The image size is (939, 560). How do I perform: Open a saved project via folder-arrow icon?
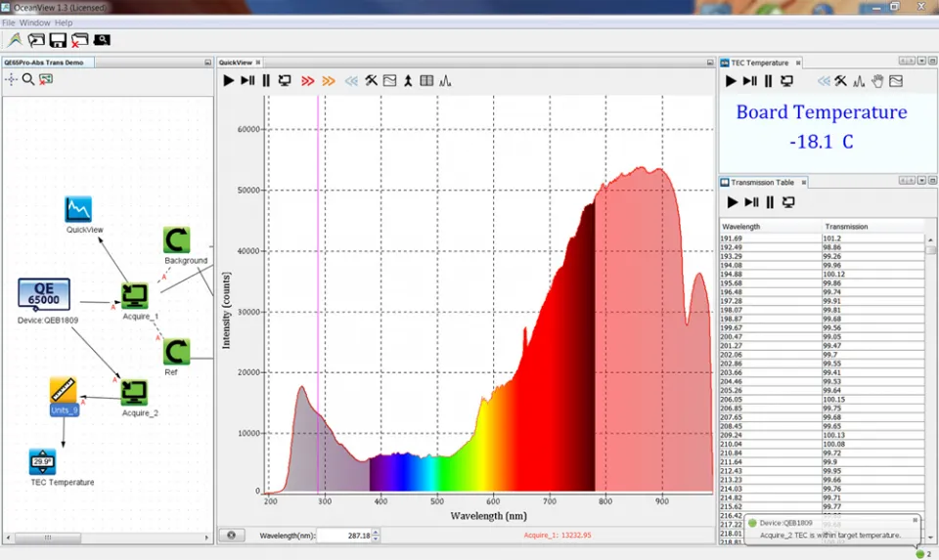(x=36, y=40)
